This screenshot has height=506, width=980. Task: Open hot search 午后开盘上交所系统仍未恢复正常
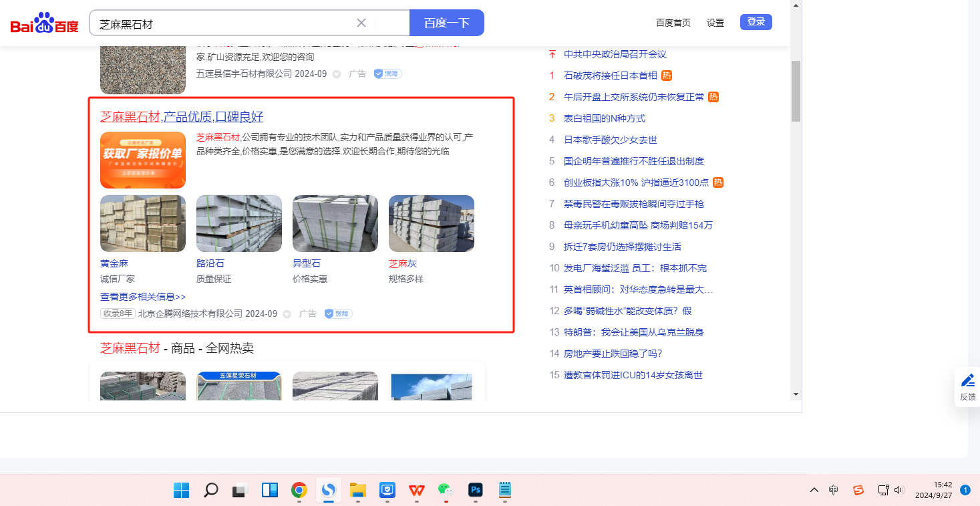tap(634, 97)
